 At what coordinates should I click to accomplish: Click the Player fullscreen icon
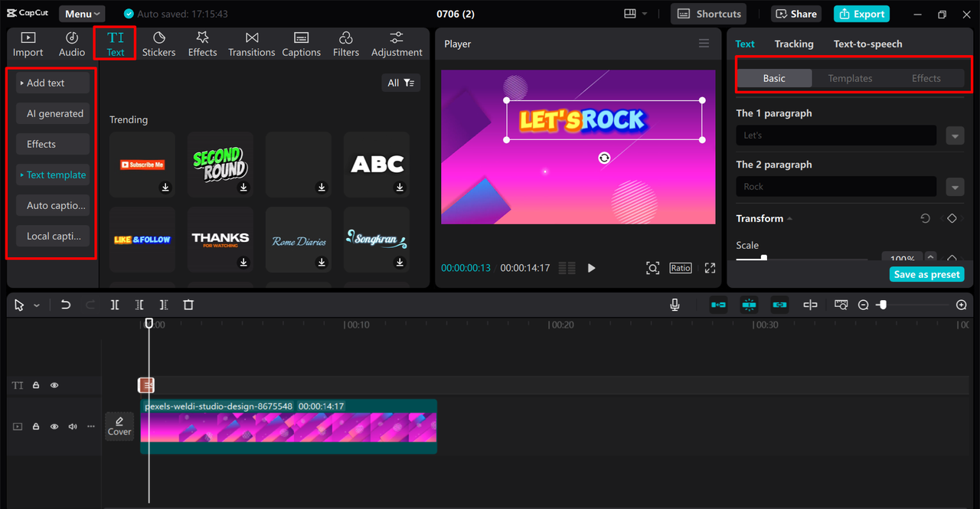(x=710, y=268)
